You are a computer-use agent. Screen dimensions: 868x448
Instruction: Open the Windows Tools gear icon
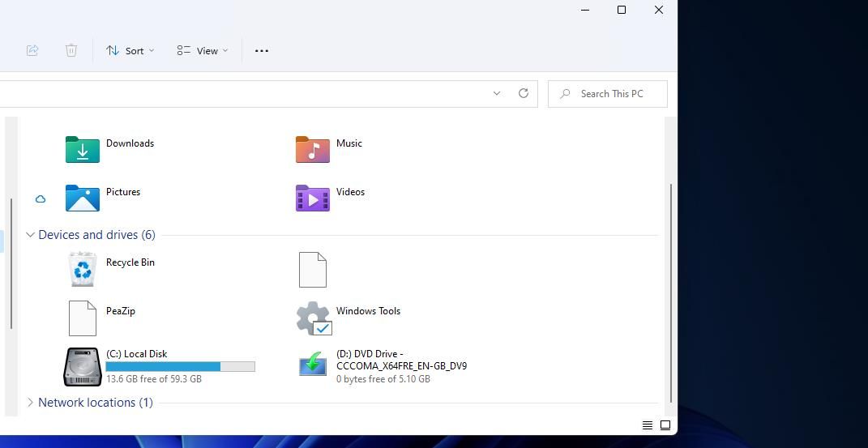point(314,318)
